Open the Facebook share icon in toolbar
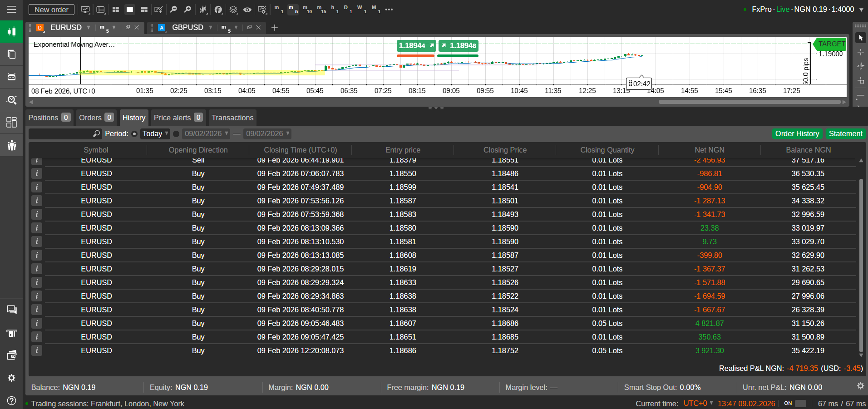This screenshot has width=868, height=409. 218,10
